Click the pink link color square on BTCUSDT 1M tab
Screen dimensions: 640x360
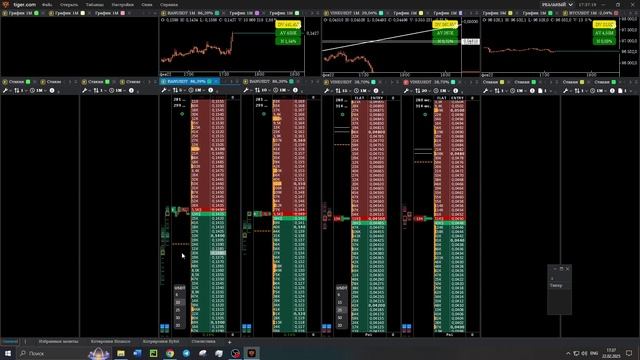tap(616, 13)
